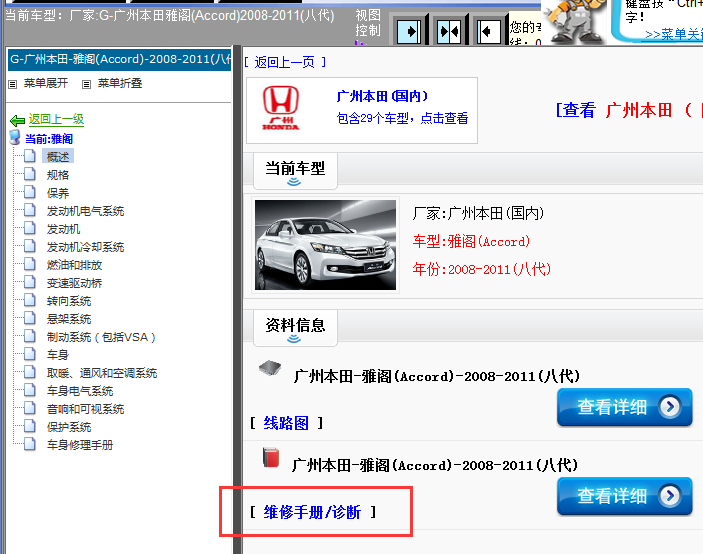The image size is (703, 554).
Task: Open the 广州本田(国内) brand link
Action: point(382,96)
